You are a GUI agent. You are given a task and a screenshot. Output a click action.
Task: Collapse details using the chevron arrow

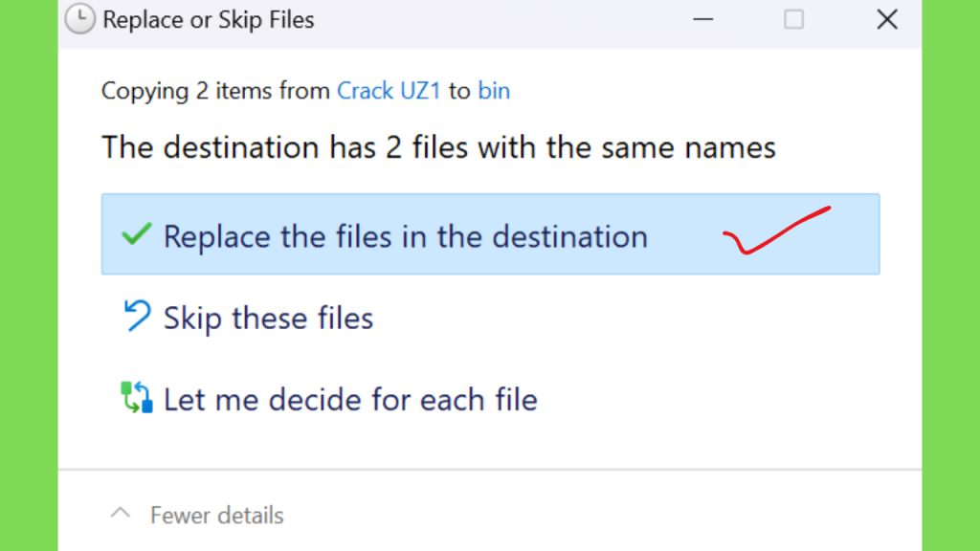(120, 514)
